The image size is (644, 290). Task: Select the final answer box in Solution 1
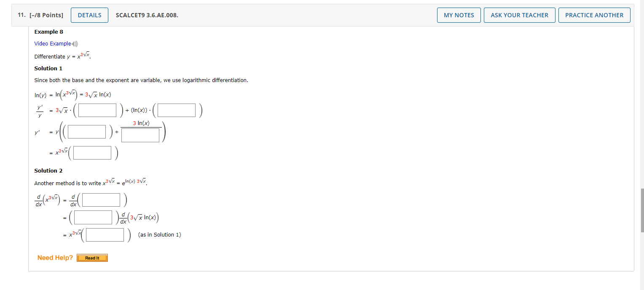point(91,152)
